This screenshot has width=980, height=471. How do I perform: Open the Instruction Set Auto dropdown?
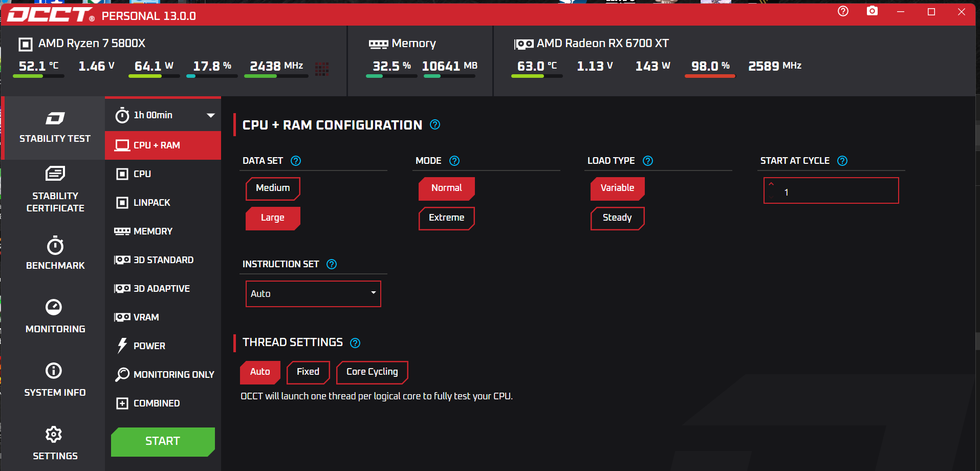coord(313,294)
